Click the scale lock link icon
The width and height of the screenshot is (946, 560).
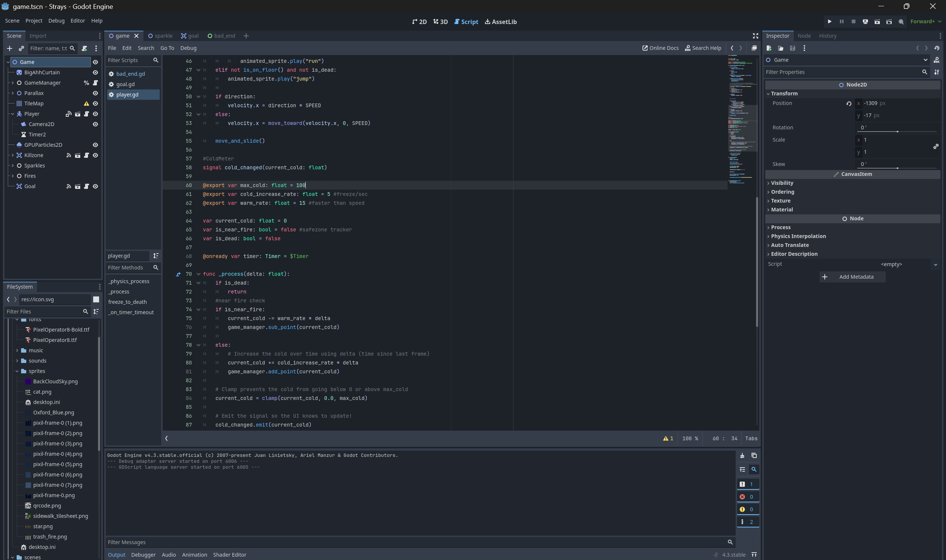click(935, 146)
